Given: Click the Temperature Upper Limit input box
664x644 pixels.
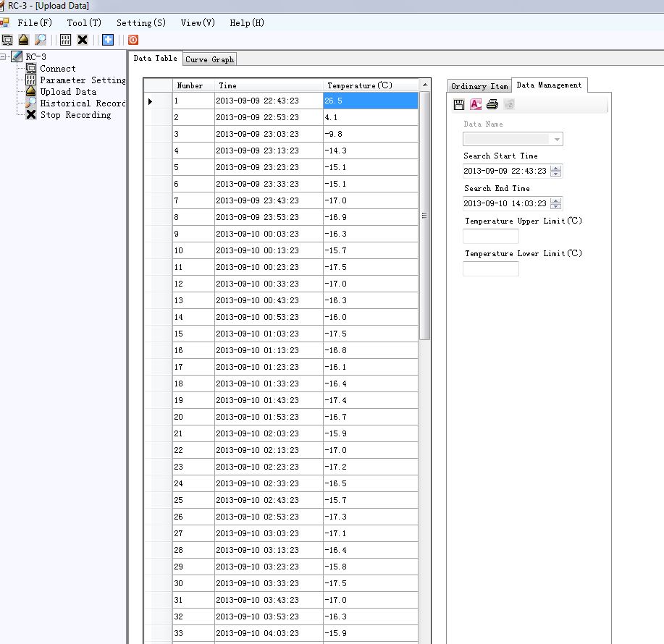Looking at the screenshot, I should pos(491,236).
